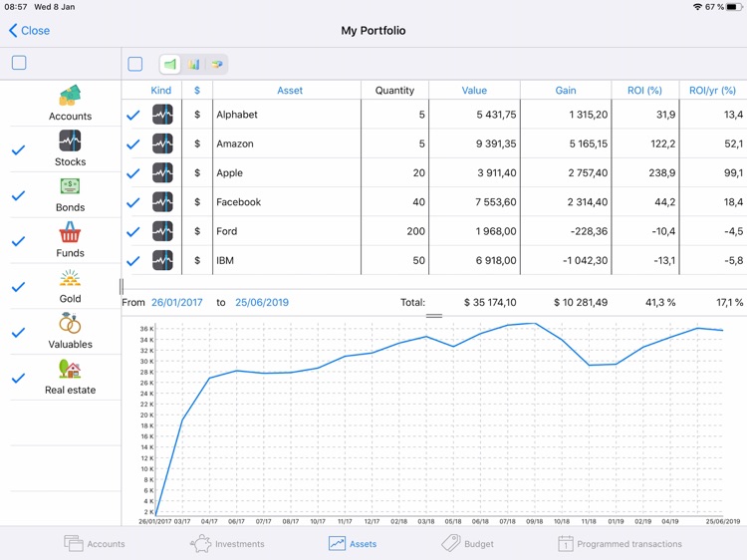Go back with the Close button
Screen dimensions: 747x560
pyautogui.click(x=29, y=31)
